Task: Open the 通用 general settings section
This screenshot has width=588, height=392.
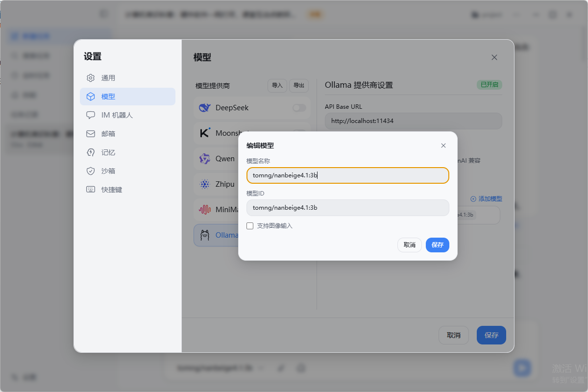Action: coord(127,78)
